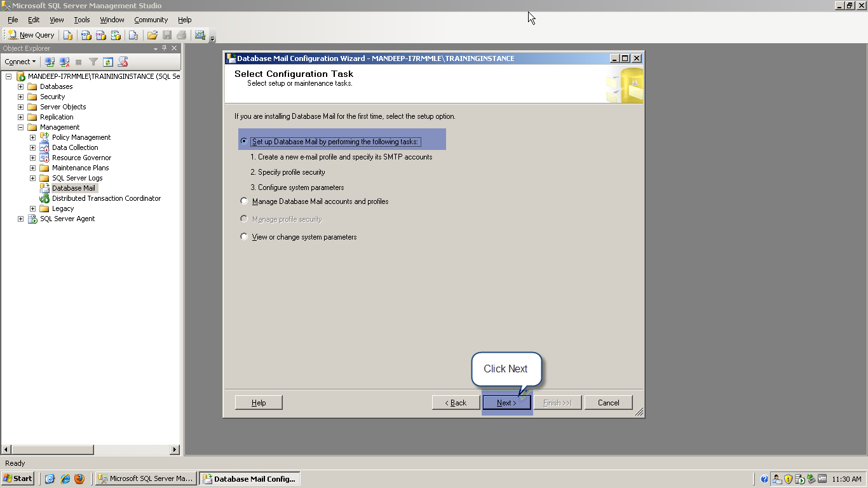Select Distributed Transaction Coordinator in the tree
The height and width of the screenshot is (488, 868).
[106, 198]
